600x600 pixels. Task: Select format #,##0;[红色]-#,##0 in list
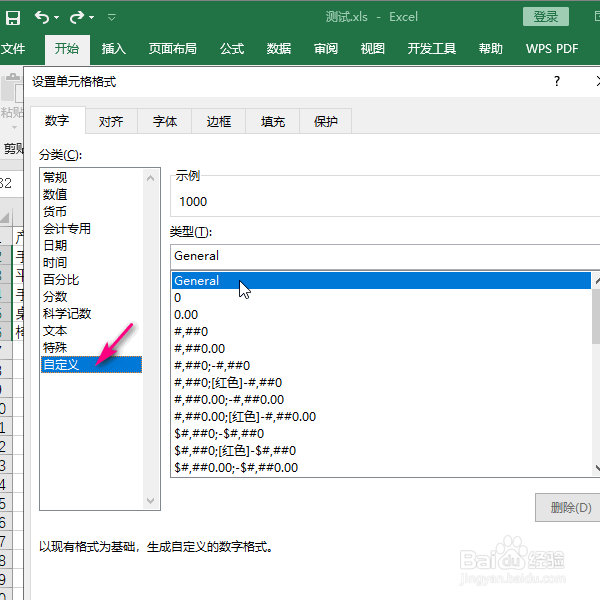tap(381, 382)
